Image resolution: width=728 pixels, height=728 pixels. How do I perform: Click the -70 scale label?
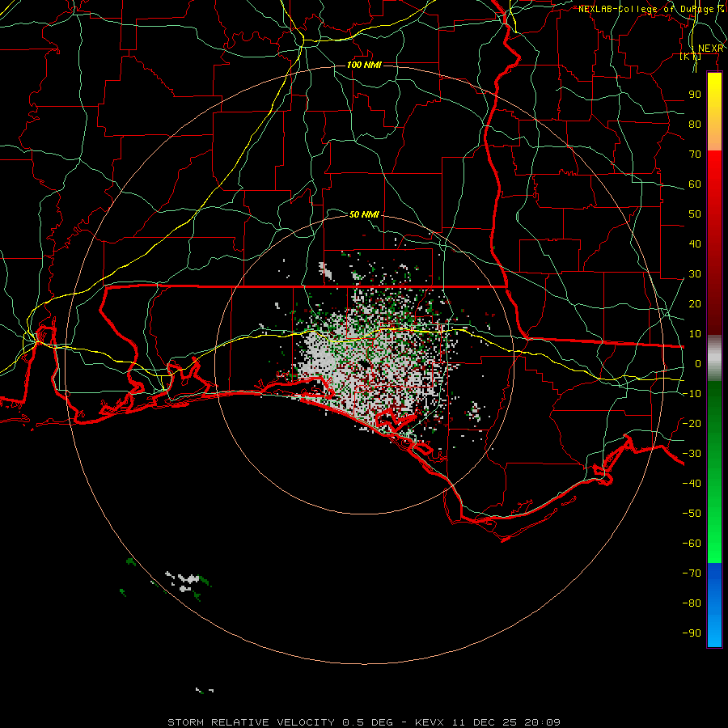pyautogui.click(x=692, y=573)
